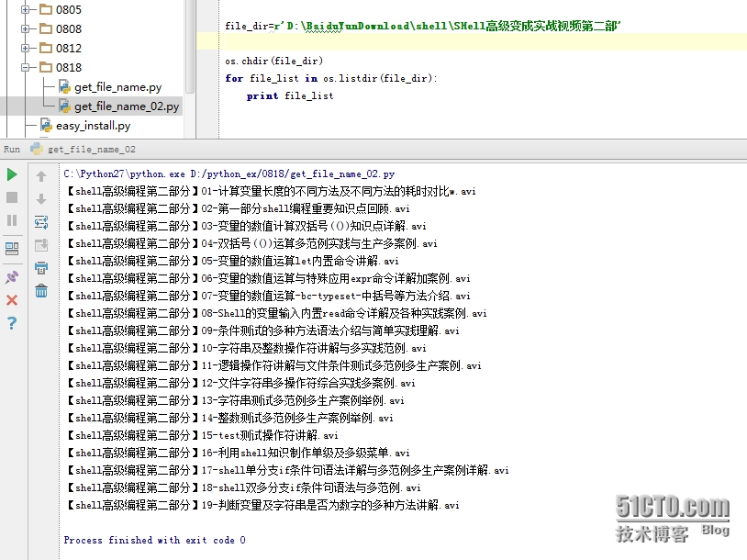
Task: Open get_file_name.py in project tree
Action: point(117,86)
